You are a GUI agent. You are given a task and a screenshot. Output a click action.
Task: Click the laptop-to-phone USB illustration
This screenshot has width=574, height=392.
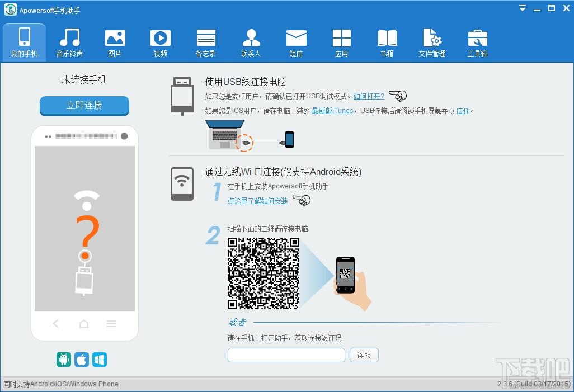coord(250,135)
